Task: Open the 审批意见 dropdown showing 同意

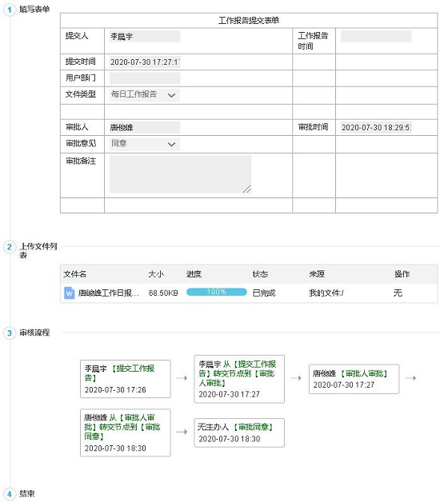Action: point(145,144)
